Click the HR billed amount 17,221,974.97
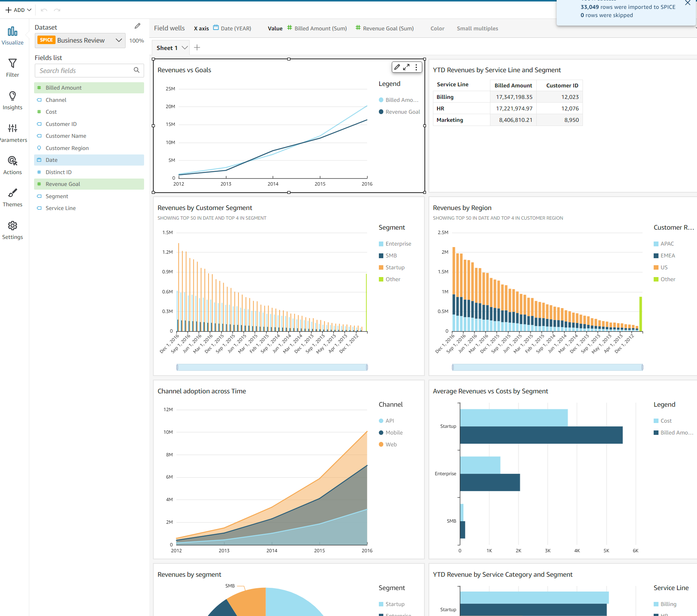The width and height of the screenshot is (697, 616). pyautogui.click(x=514, y=109)
